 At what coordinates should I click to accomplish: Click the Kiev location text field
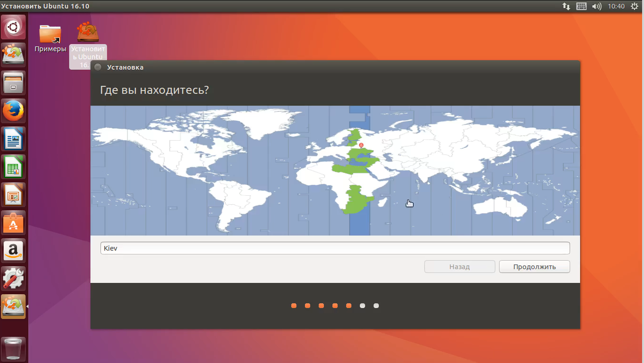(335, 248)
